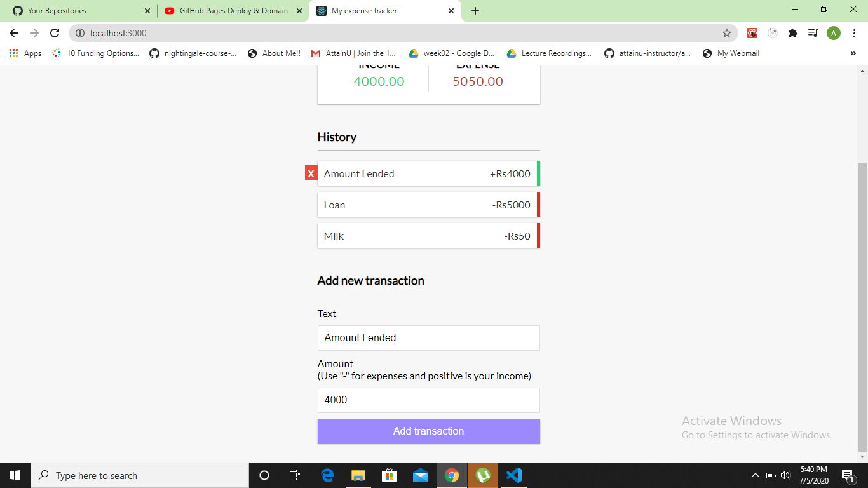Open File Explorer from taskbar
The width and height of the screenshot is (868, 488).
tap(358, 475)
